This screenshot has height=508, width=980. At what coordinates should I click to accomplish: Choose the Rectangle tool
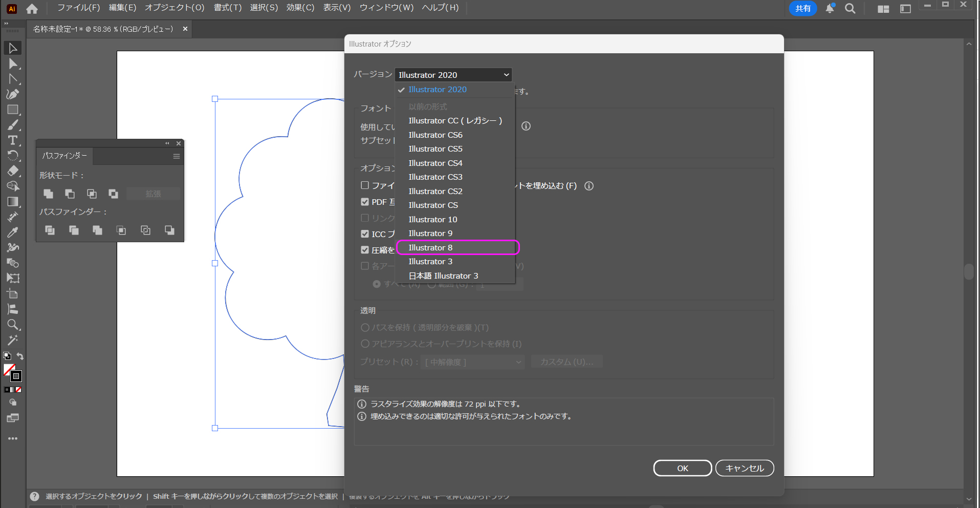coord(13,110)
